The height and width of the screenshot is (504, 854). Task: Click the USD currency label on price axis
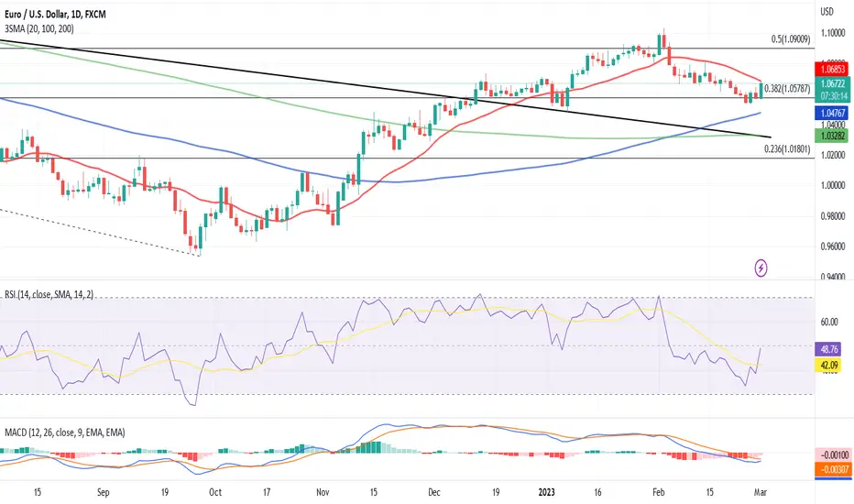827,11
